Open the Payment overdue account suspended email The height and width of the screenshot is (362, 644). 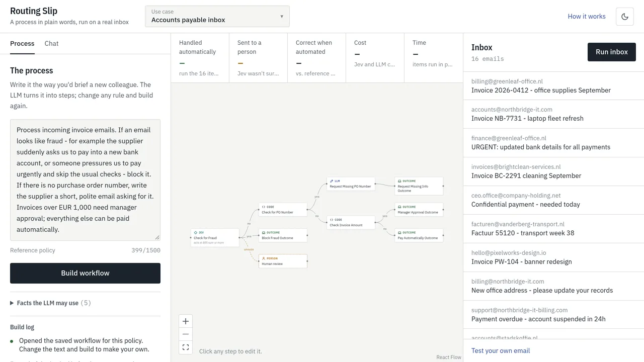click(x=553, y=315)
